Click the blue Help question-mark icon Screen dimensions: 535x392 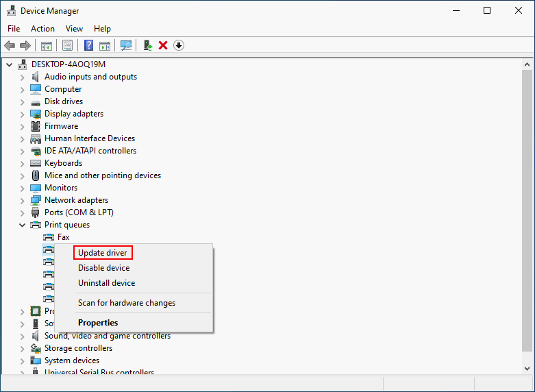[x=89, y=45]
